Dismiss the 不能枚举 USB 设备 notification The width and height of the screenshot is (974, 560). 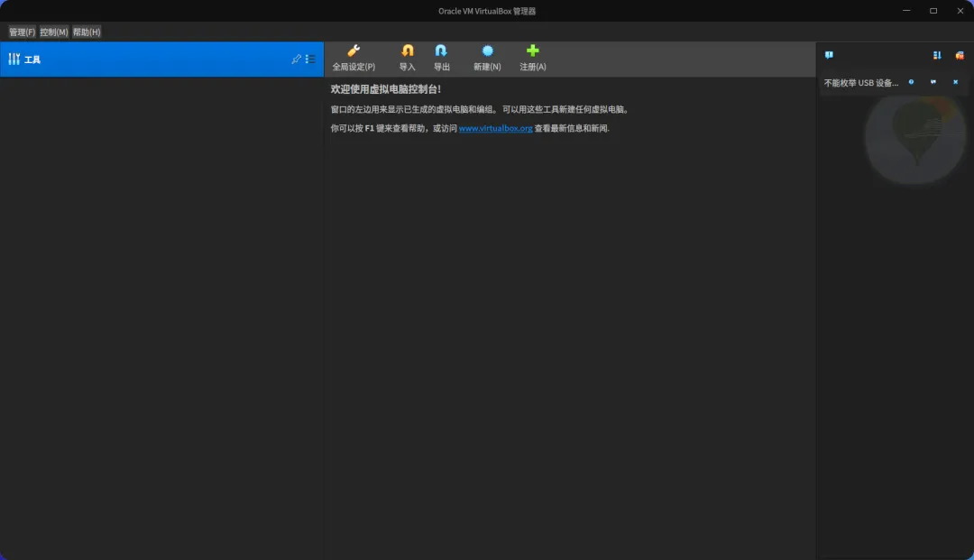tap(955, 82)
